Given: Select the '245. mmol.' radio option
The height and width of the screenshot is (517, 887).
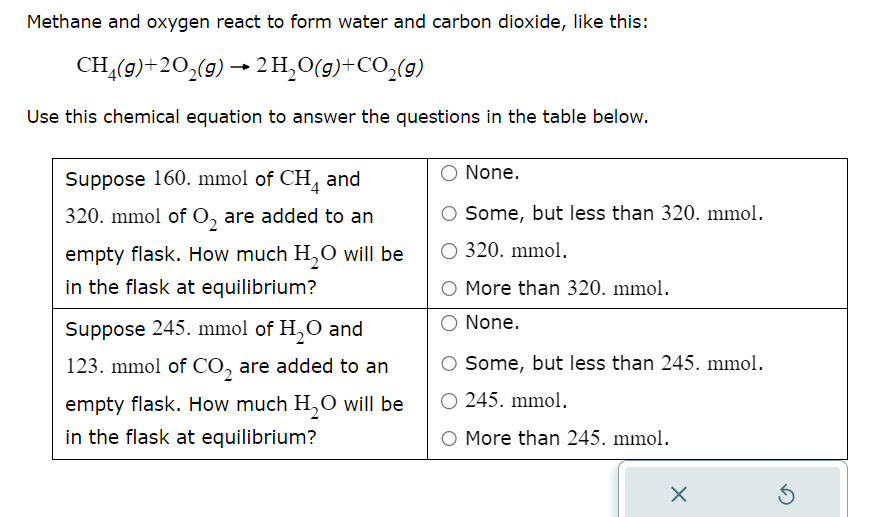Looking at the screenshot, I should tap(449, 401).
